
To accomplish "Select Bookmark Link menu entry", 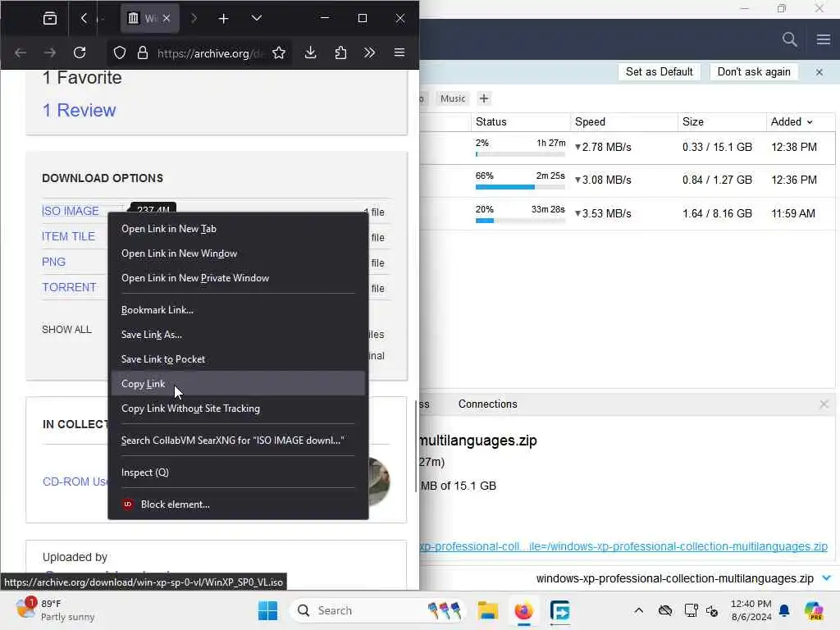I will tap(238, 309).
